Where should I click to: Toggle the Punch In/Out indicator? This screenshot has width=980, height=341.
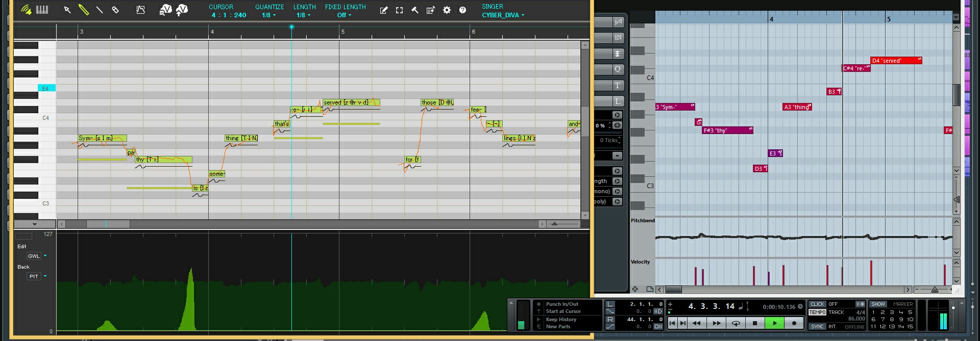pyautogui.click(x=538, y=304)
